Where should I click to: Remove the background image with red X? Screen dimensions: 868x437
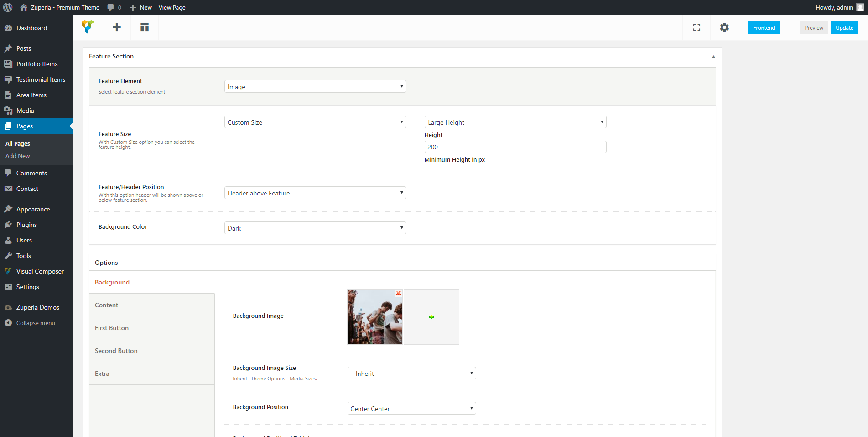click(399, 293)
